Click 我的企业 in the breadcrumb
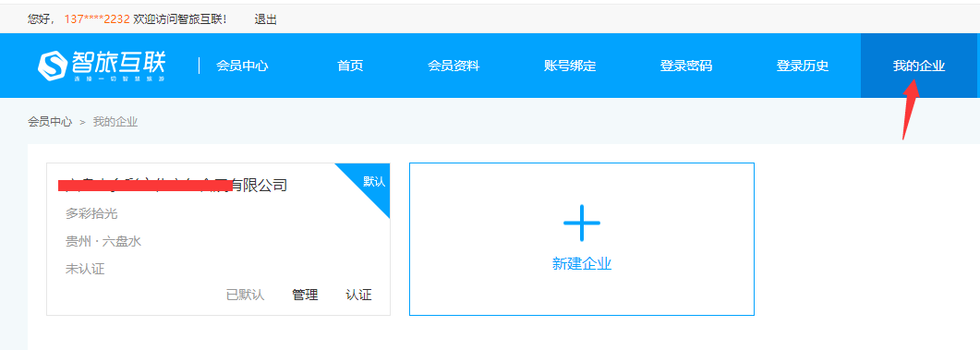Image resolution: width=980 pixels, height=350 pixels. (x=115, y=122)
